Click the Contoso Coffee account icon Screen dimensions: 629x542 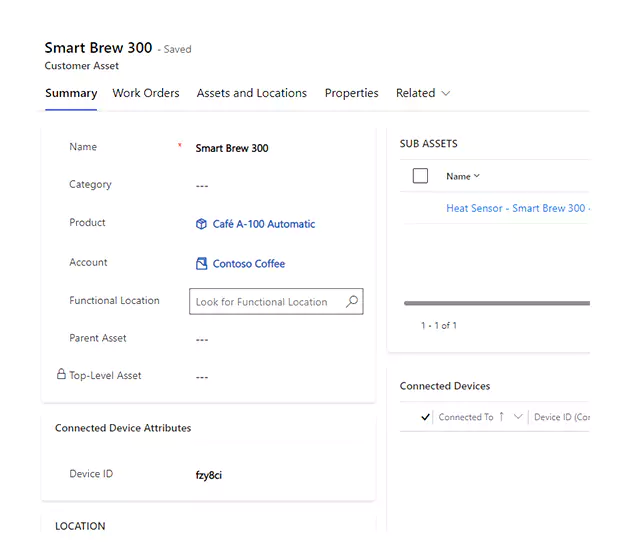201,264
